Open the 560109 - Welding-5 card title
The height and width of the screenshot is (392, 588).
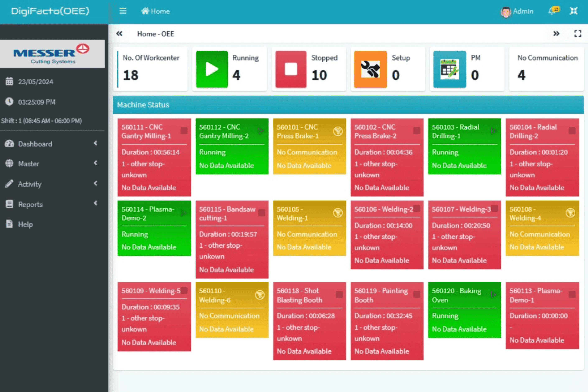(151, 291)
